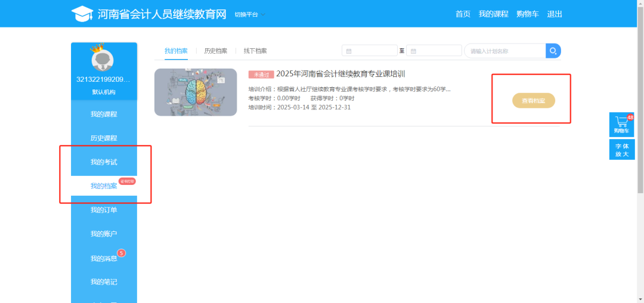The width and height of the screenshot is (644, 303).
Task: Click the 未通过 status badge
Action: pos(261,75)
